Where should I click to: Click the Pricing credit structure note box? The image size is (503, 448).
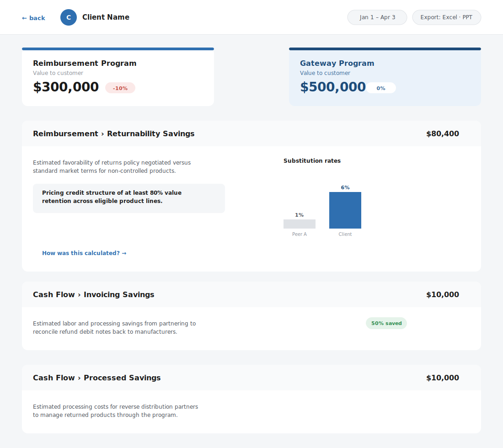point(129,198)
